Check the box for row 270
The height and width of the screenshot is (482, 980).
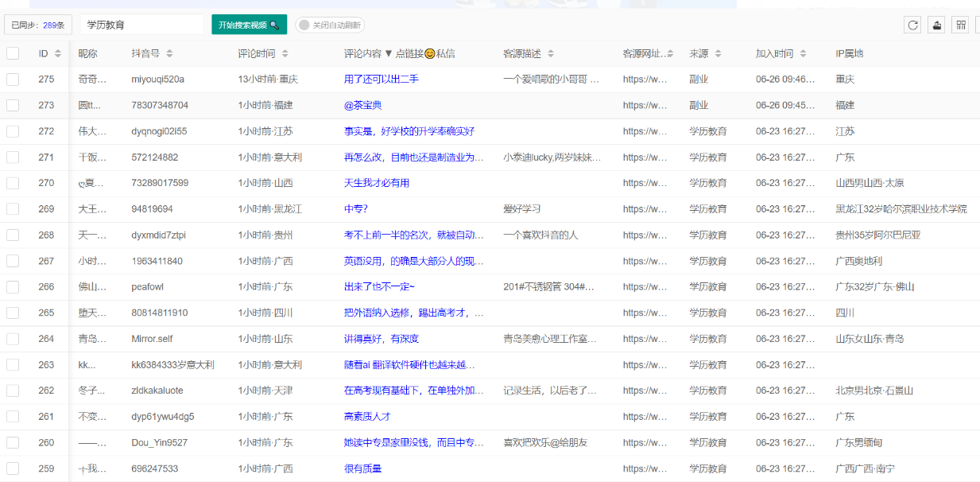[13, 183]
